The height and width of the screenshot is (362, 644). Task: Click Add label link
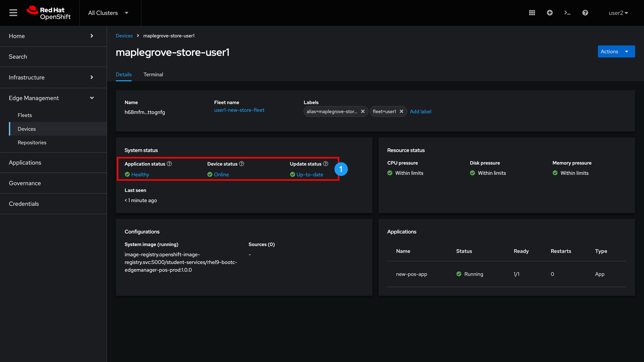[x=420, y=111]
